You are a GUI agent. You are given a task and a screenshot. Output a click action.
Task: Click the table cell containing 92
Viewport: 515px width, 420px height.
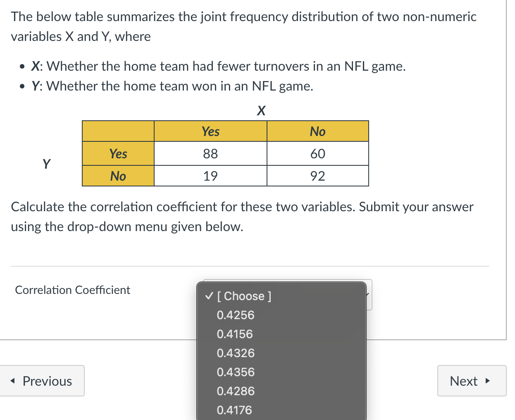point(318,176)
